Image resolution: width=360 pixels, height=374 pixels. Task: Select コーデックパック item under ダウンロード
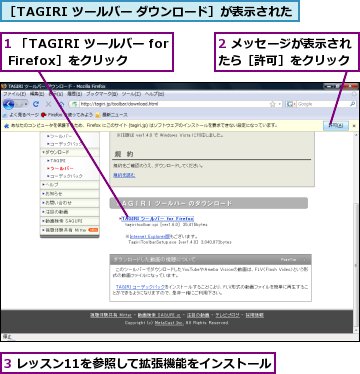tap(64, 176)
